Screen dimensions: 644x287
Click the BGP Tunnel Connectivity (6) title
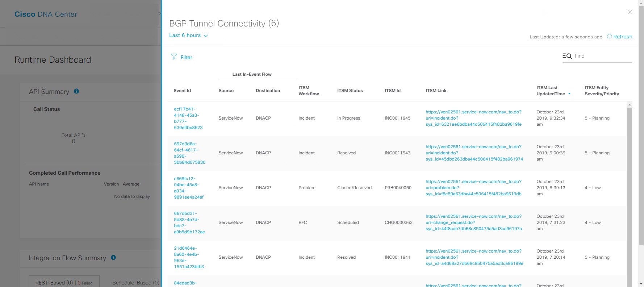(x=224, y=24)
